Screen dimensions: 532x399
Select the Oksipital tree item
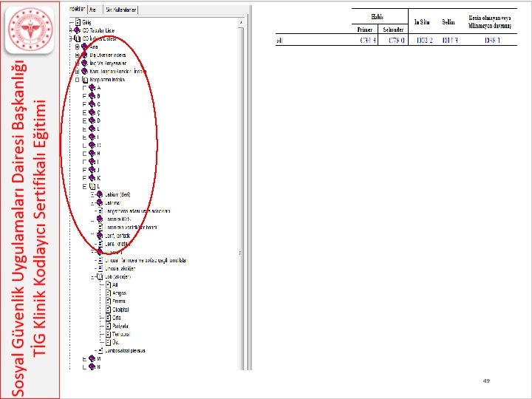click(x=120, y=310)
